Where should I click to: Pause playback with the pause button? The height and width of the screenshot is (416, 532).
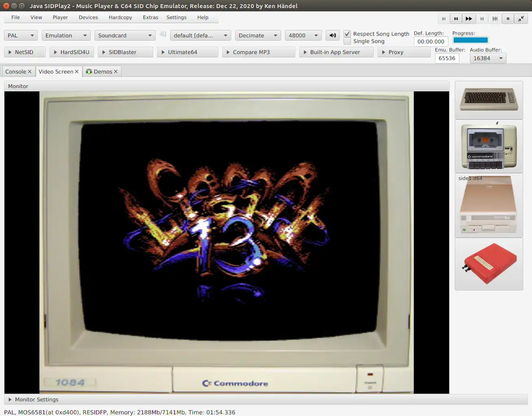click(x=456, y=19)
